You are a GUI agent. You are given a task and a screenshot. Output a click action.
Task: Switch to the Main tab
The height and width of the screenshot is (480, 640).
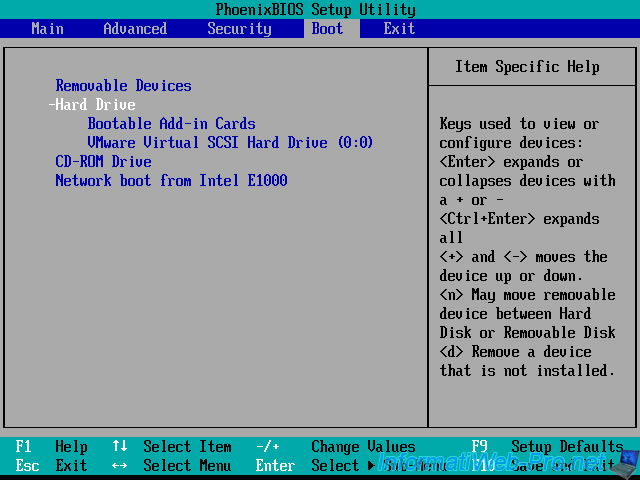[x=47, y=29]
